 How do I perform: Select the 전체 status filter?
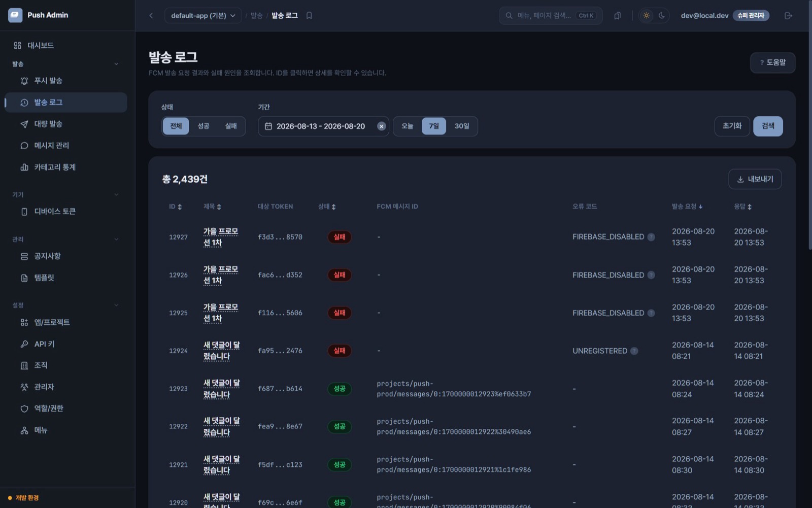coord(176,126)
